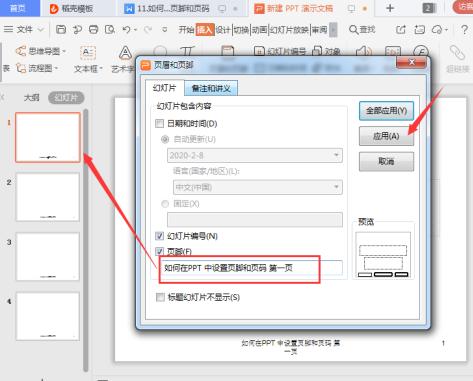
Task: Switch to the 备注和讲义 tab
Action: [x=211, y=88]
